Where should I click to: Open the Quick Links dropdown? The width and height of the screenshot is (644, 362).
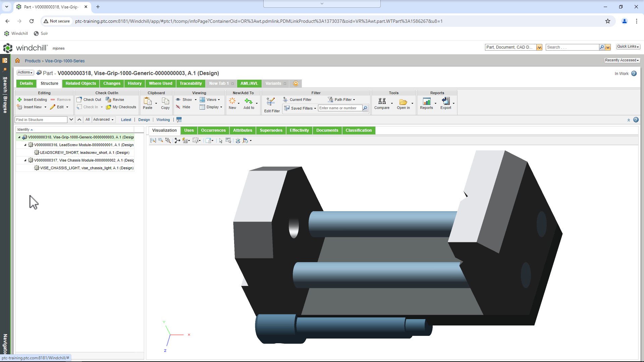628,47
